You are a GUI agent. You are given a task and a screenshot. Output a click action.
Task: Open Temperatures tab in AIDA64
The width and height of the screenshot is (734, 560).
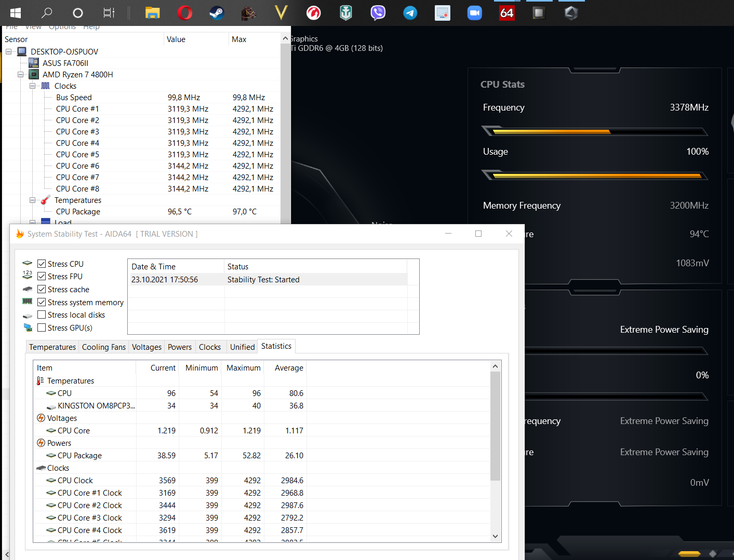52,347
